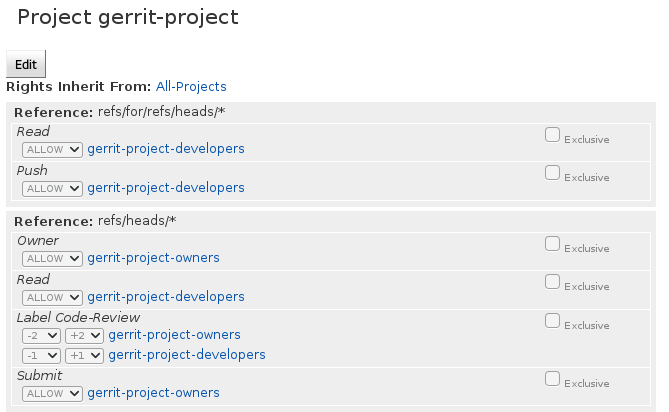Image resolution: width=669 pixels, height=412 pixels.
Task: Open ALLOW dropdown for Submit permission
Action: pos(52,393)
